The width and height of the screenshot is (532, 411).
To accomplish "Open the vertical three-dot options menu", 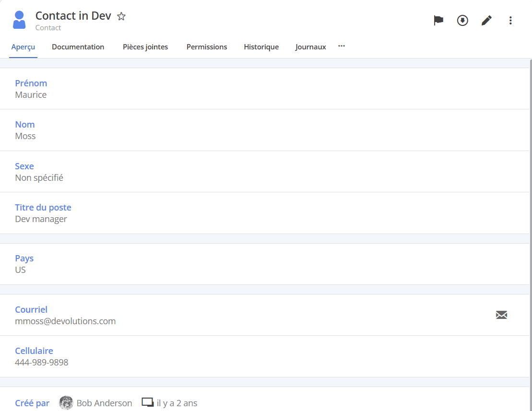I will click(510, 21).
